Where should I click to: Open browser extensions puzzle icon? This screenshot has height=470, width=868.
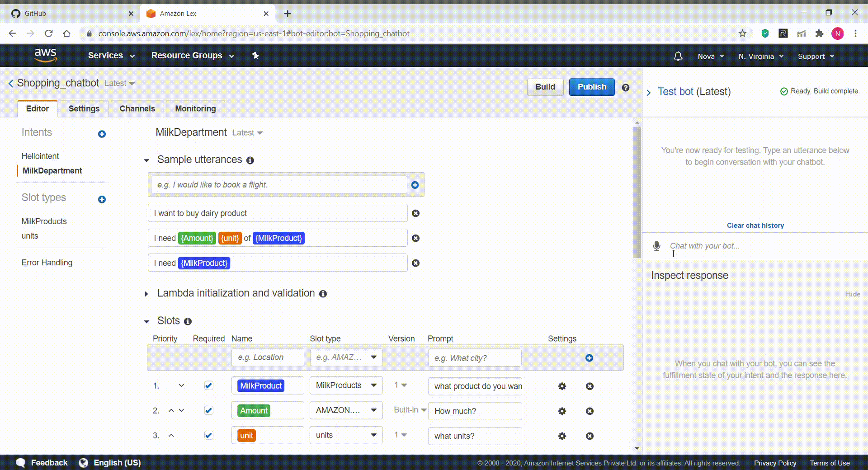[x=819, y=33]
